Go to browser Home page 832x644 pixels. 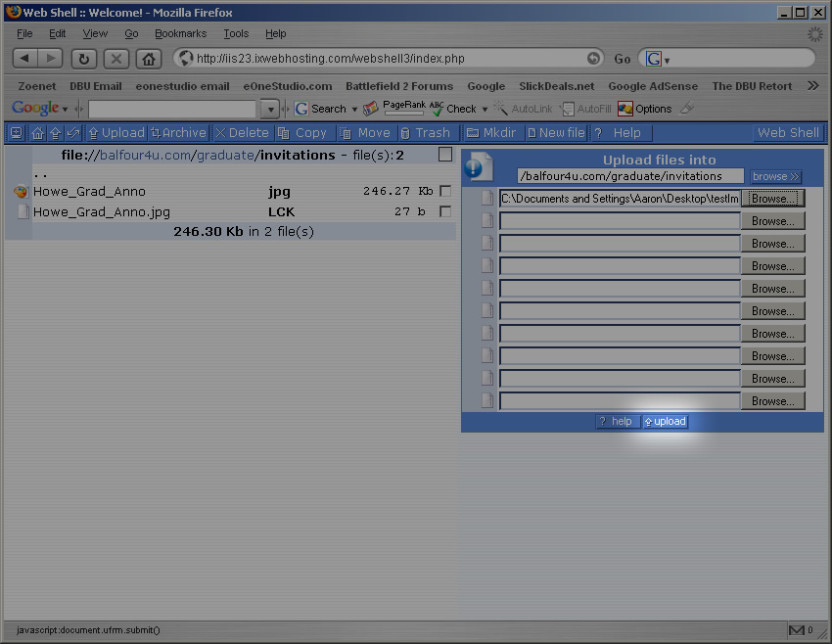coord(148,59)
